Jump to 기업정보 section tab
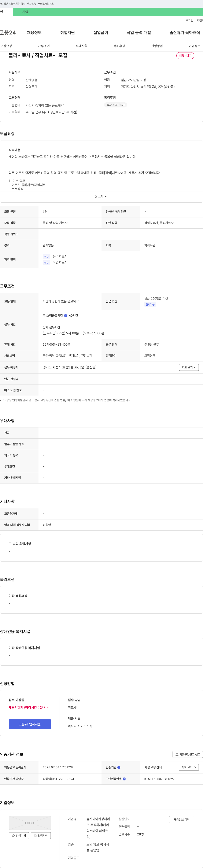 click(x=195, y=46)
